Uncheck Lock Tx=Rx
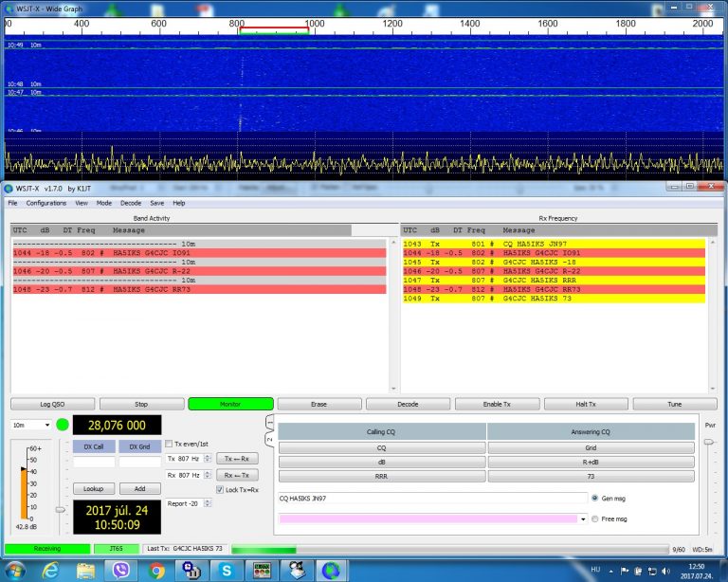Viewport: 728px width, 582px height. click(x=221, y=489)
